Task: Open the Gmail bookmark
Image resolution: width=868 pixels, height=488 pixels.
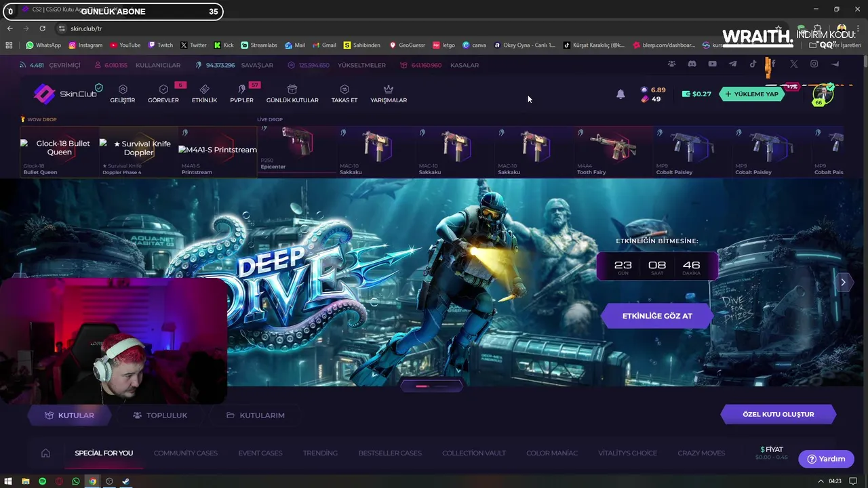Action: [x=324, y=45]
